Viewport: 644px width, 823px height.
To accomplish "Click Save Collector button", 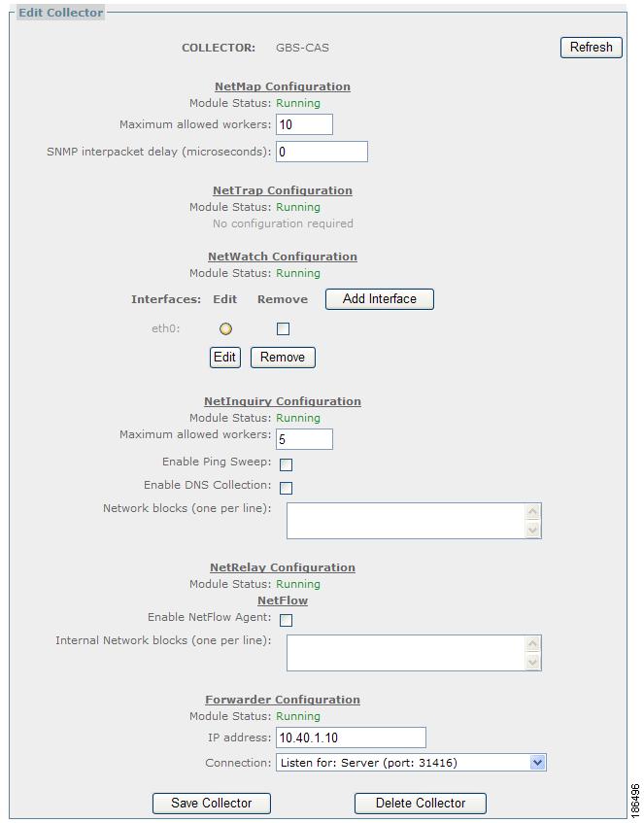I will (211, 803).
